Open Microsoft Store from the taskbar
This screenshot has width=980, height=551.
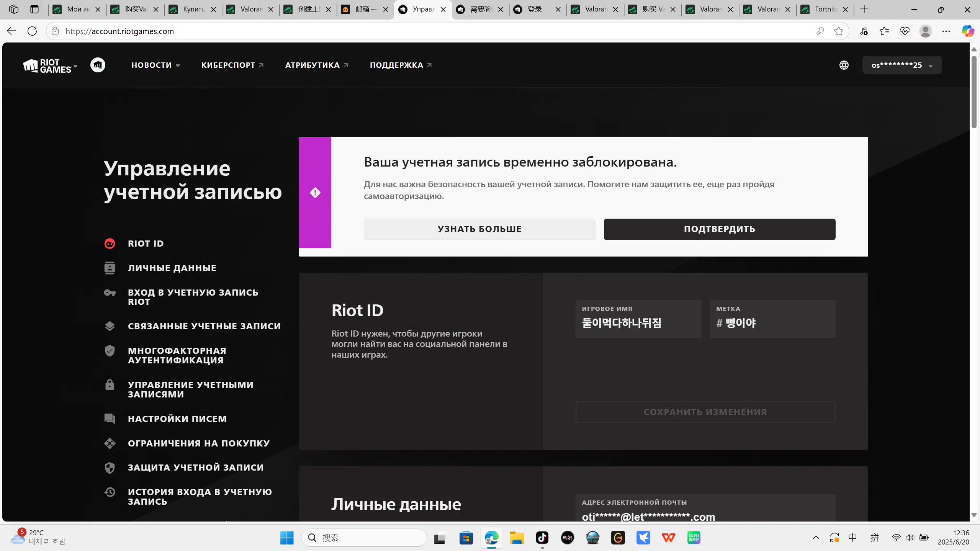click(x=466, y=538)
